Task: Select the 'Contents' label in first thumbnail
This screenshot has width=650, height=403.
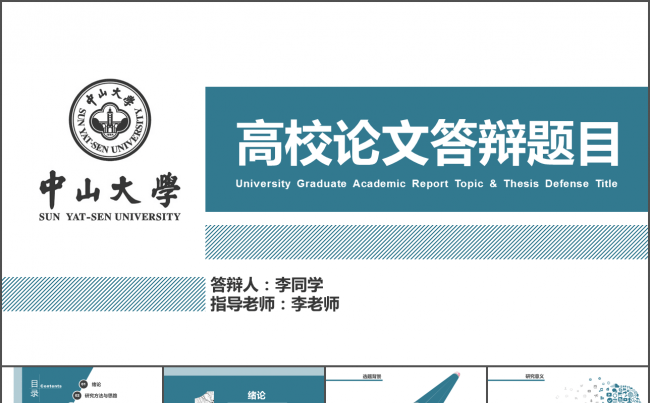Action: 51,386
